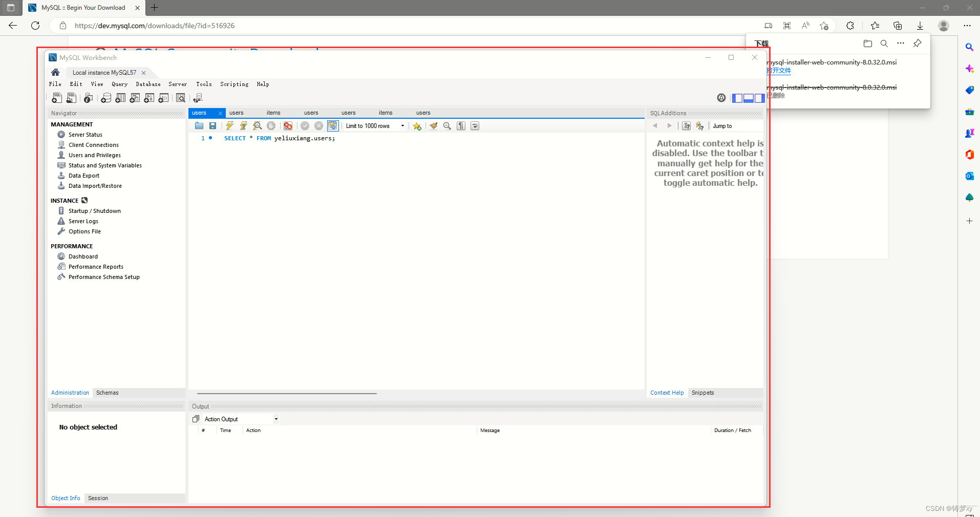This screenshot has height=517, width=980.
Task: Click the editor horizontal scrollbar
Action: pos(287,394)
